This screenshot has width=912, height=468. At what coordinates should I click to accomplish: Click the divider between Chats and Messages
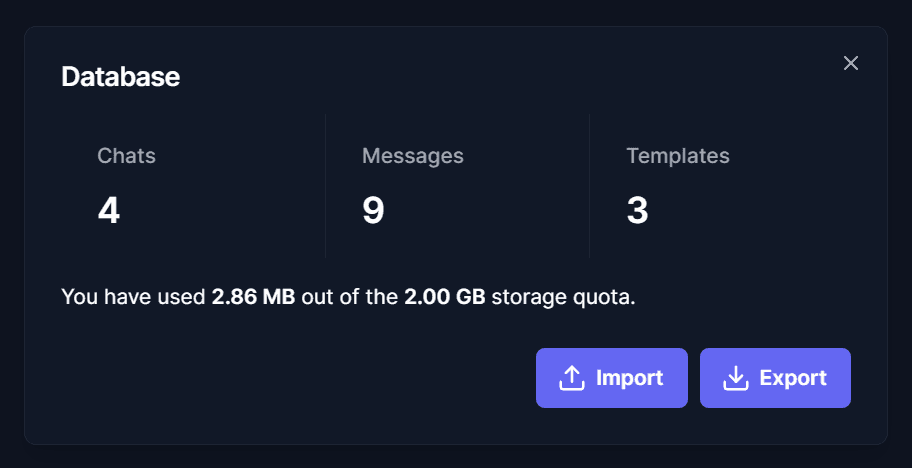coord(325,186)
